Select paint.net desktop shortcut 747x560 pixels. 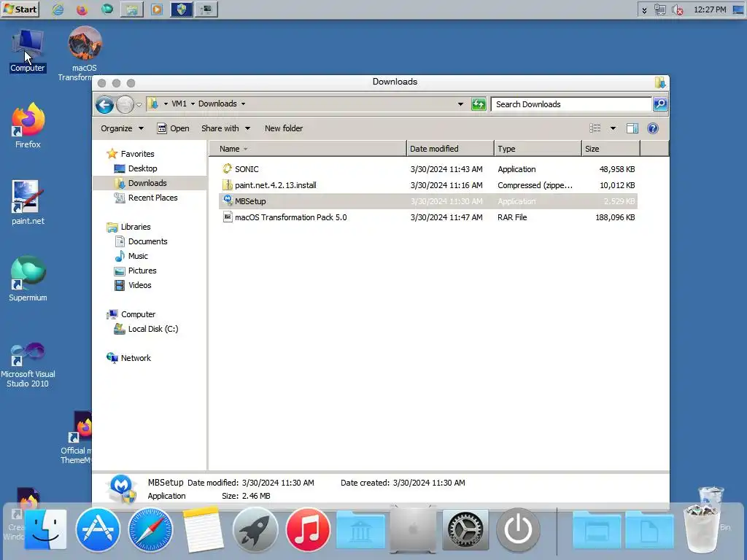point(28,203)
